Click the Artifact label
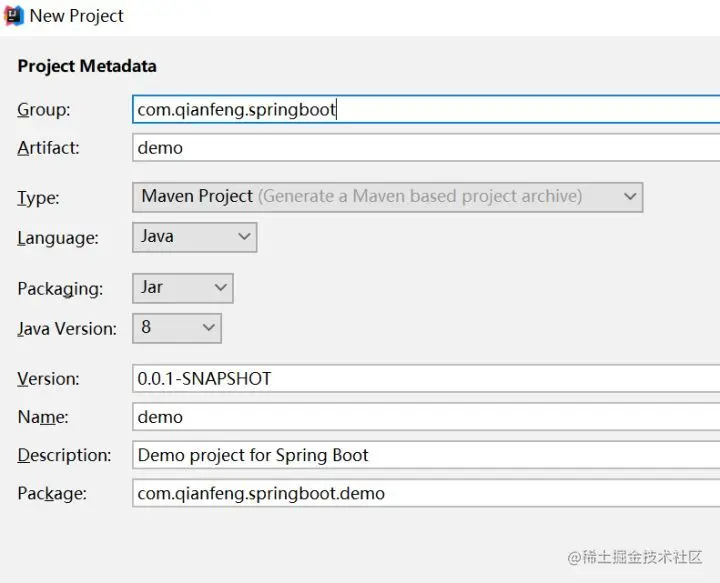This screenshot has width=720, height=583. [x=48, y=148]
